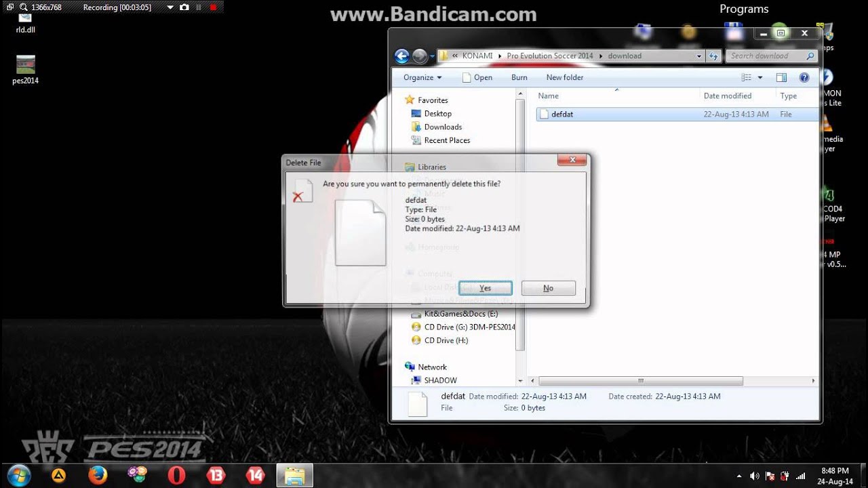The width and height of the screenshot is (868, 488).
Task: Open Windows Explorer taskbar button
Action: tap(295, 476)
